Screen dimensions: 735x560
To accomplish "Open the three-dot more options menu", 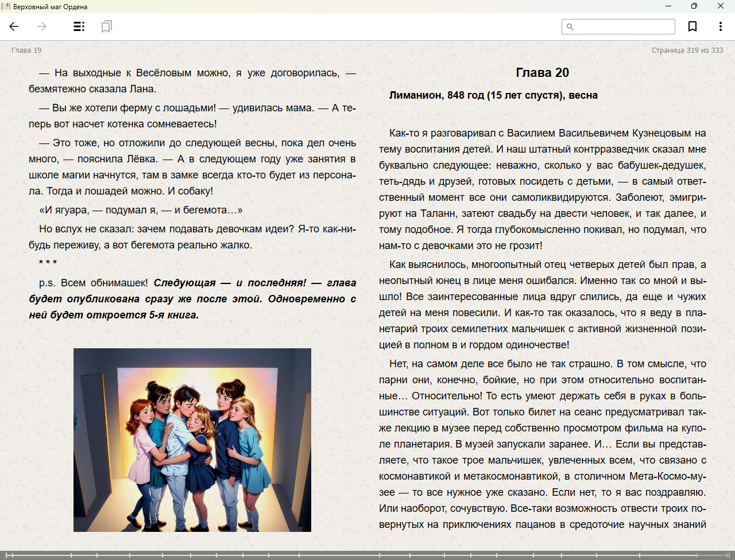I will [720, 26].
